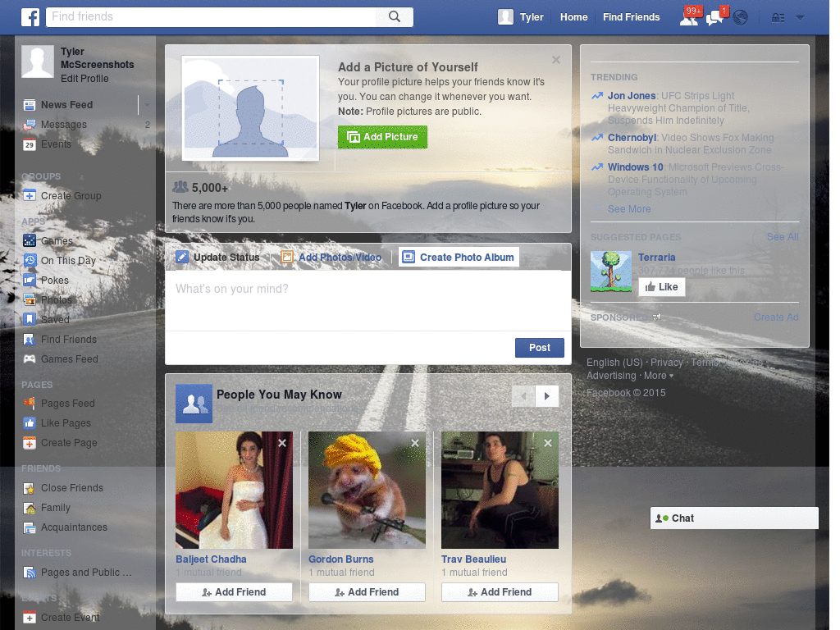Open the messages inbox icon in the top bar
The width and height of the screenshot is (840, 630).
tap(714, 18)
